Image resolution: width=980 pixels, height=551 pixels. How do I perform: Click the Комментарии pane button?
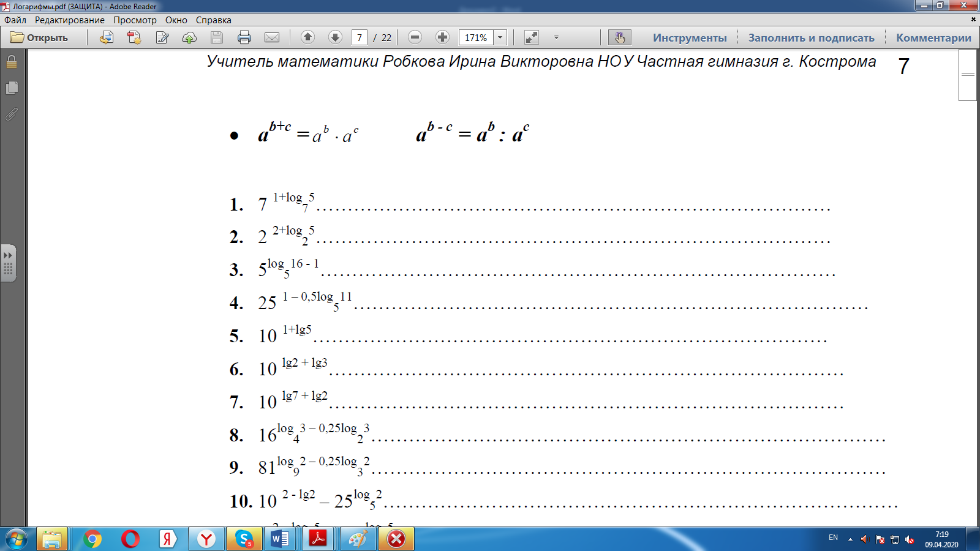[x=933, y=37]
